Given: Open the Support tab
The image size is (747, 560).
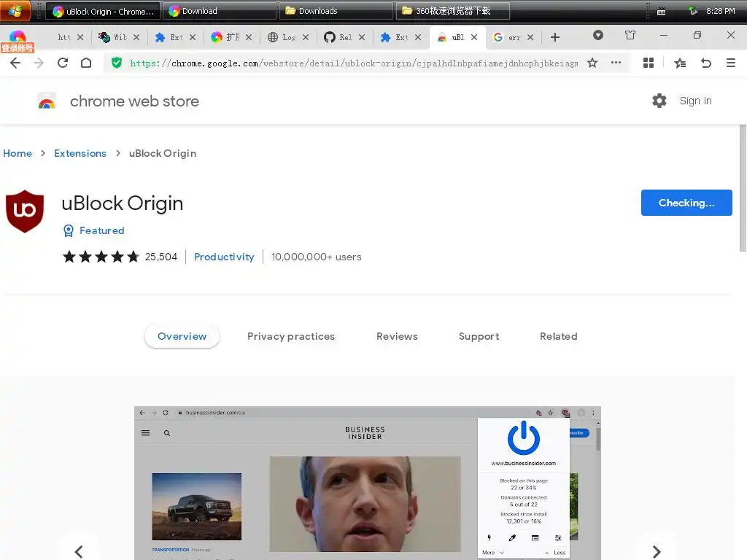Looking at the screenshot, I should tap(479, 336).
